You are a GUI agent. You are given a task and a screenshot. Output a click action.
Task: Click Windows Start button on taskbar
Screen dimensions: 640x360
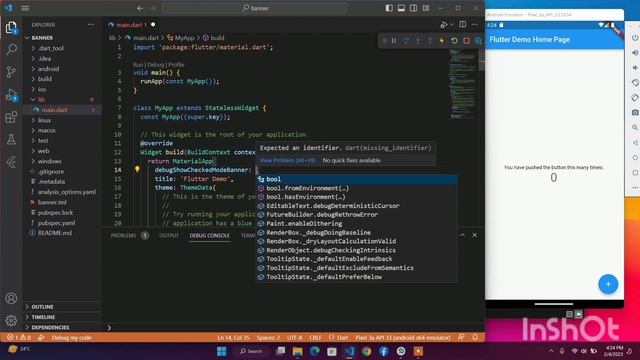point(222,351)
